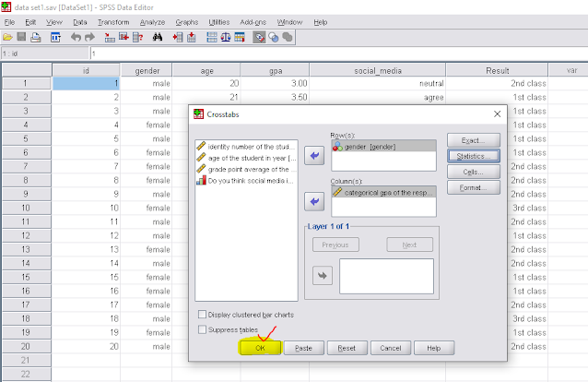Click the Help button in Crosstabs dialog

(434, 348)
